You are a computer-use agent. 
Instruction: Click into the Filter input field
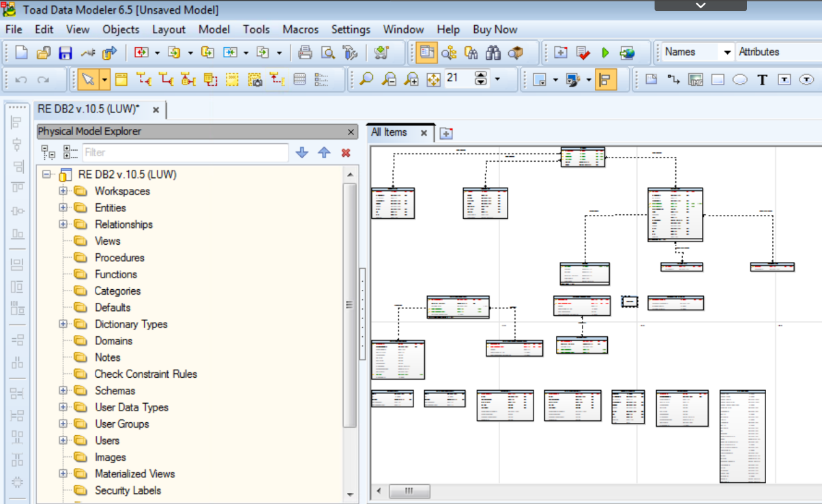186,153
